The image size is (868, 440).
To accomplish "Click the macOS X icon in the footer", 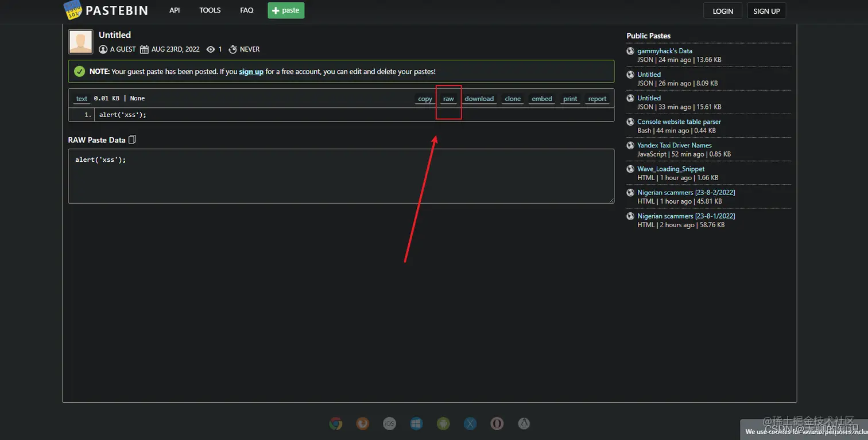I will 470,423.
